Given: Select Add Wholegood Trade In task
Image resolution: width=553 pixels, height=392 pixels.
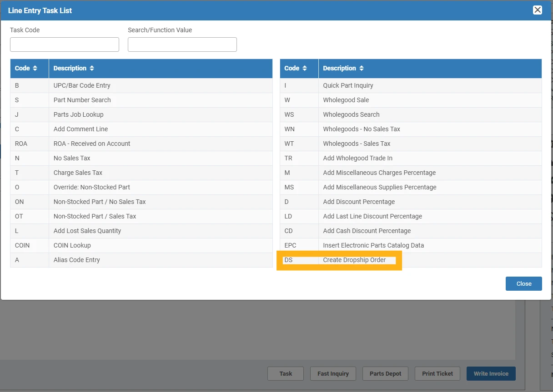Looking at the screenshot, I should click(x=411, y=158).
